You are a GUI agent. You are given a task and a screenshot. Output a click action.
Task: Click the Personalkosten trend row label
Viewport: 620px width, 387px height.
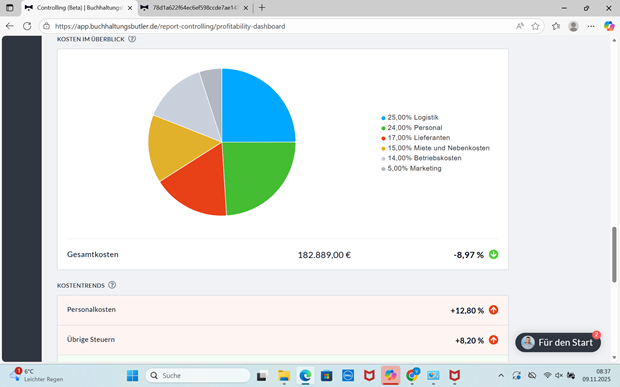point(91,310)
